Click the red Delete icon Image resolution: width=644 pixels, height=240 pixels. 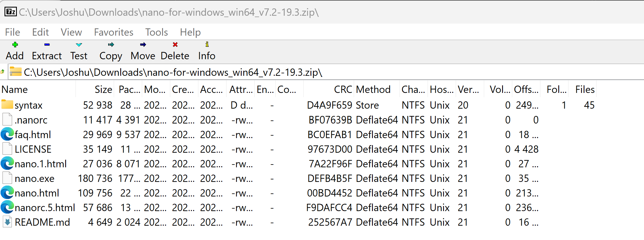[175, 44]
